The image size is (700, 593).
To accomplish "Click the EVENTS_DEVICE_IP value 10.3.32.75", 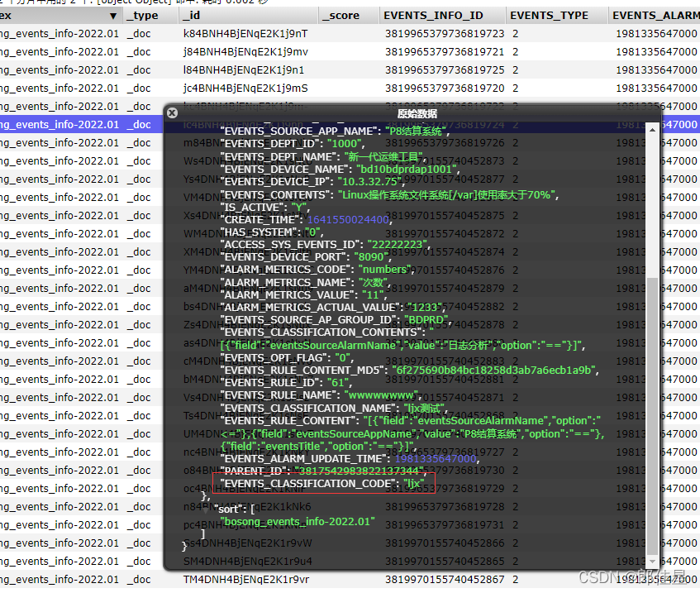I will coord(369,182).
